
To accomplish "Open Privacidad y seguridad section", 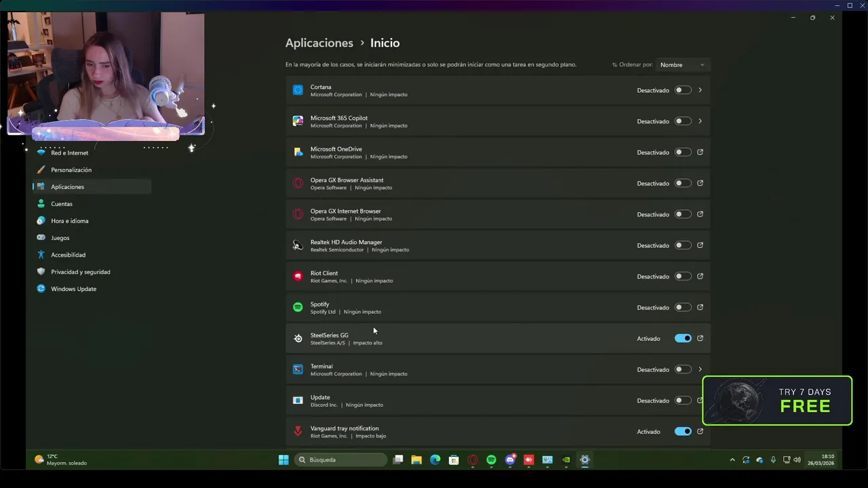I will pyautogui.click(x=92, y=272).
